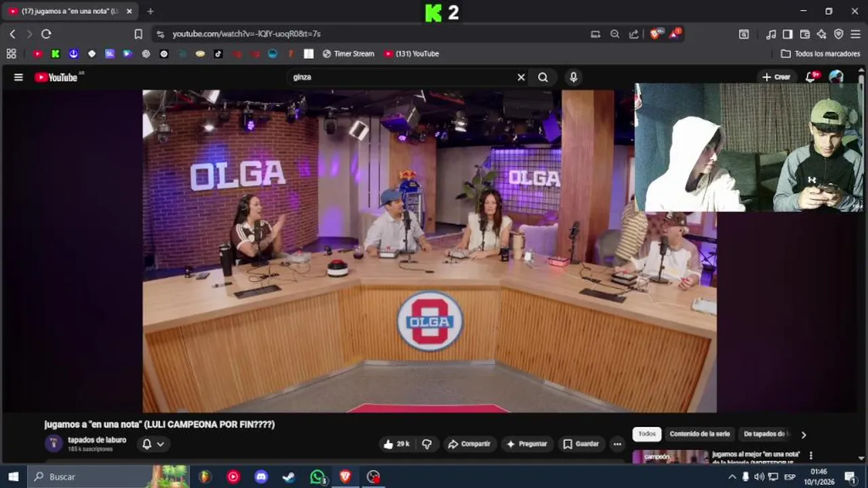Open Brave Rewards triangle icon
The width and height of the screenshot is (868, 488).
pos(675,33)
